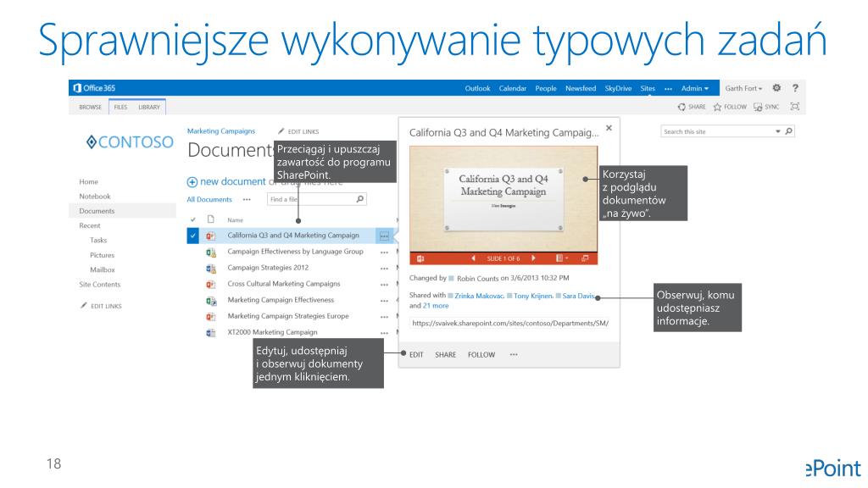Open ellipsis for Campaign Strategies 2012

pyautogui.click(x=384, y=269)
